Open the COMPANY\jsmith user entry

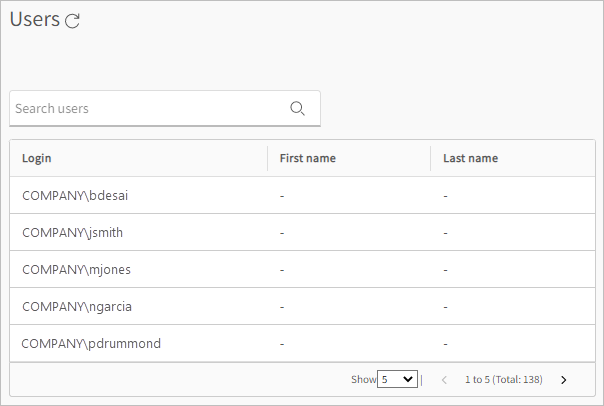[73, 232]
